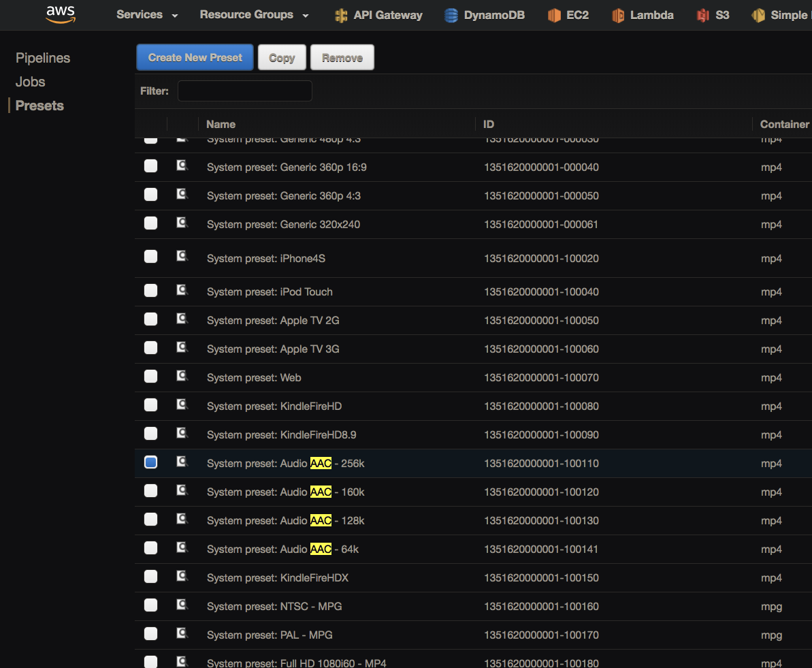Check the iPhone4S preset checkbox
Image resolution: width=812 pixels, height=668 pixels.
(x=150, y=257)
